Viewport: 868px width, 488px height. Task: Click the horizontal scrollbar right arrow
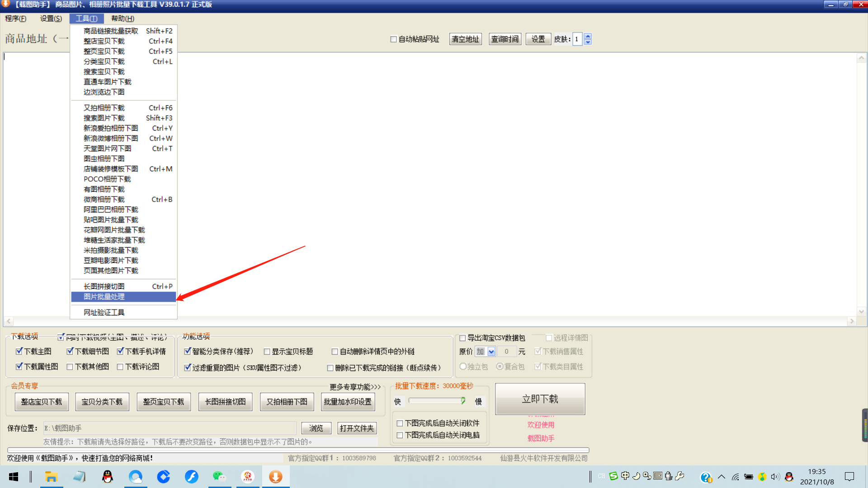click(x=852, y=321)
